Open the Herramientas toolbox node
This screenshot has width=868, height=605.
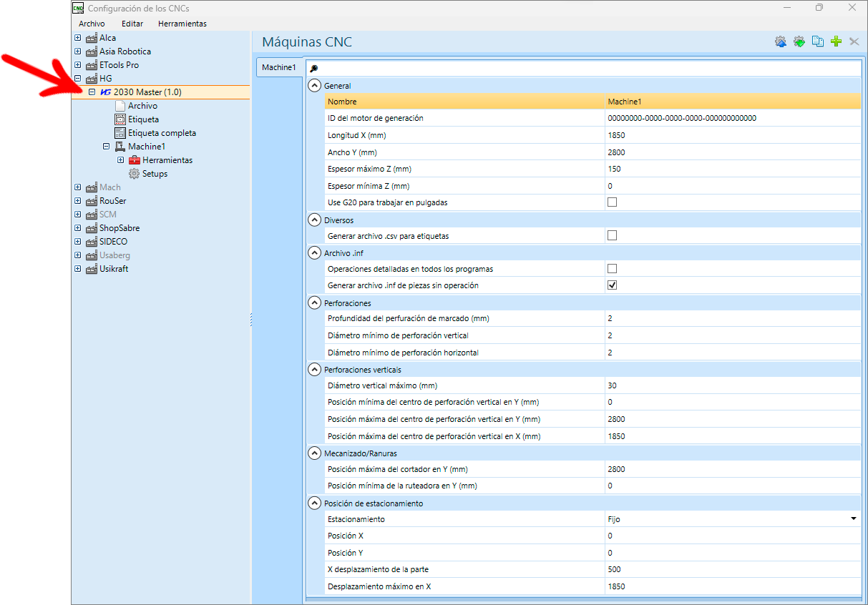pyautogui.click(x=160, y=160)
